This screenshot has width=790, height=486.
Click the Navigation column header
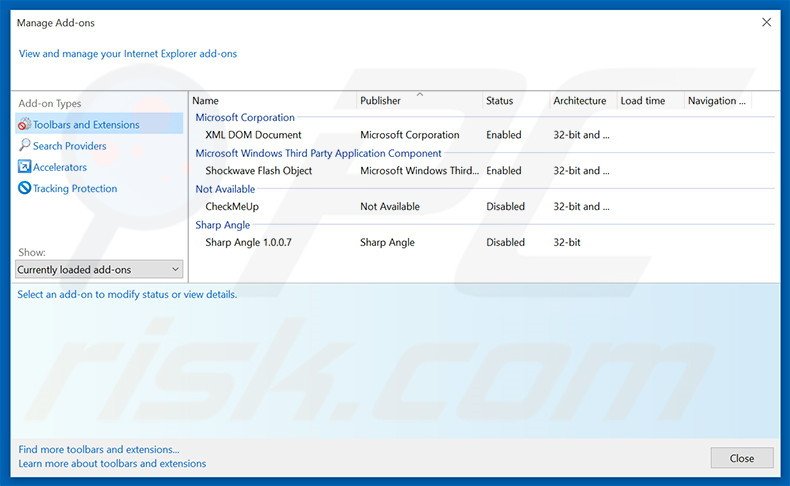click(717, 101)
